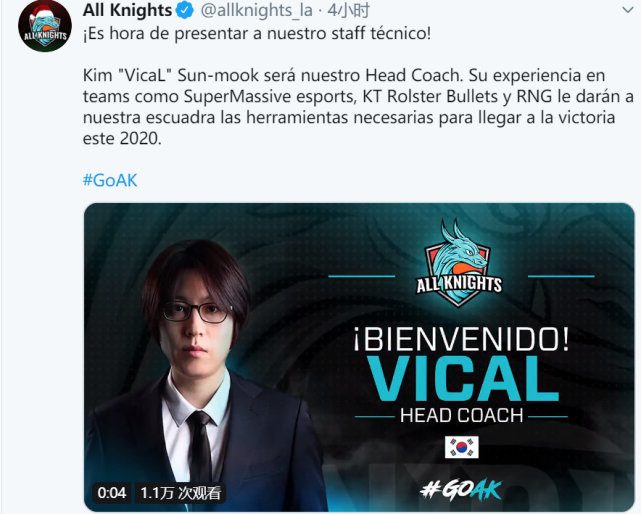Image resolution: width=641 pixels, height=514 pixels.
Task: Open the All Knights profile avatar
Action: pyautogui.click(x=45, y=26)
